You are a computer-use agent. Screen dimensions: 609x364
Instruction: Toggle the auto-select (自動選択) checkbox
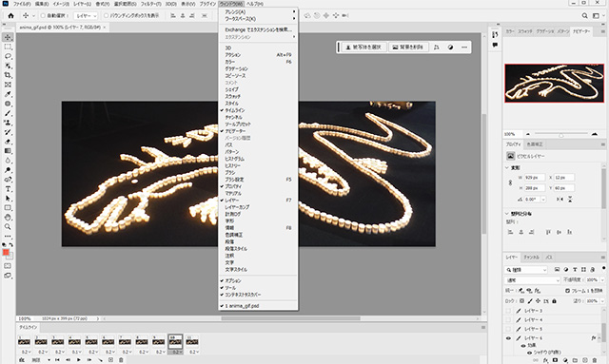click(x=43, y=15)
